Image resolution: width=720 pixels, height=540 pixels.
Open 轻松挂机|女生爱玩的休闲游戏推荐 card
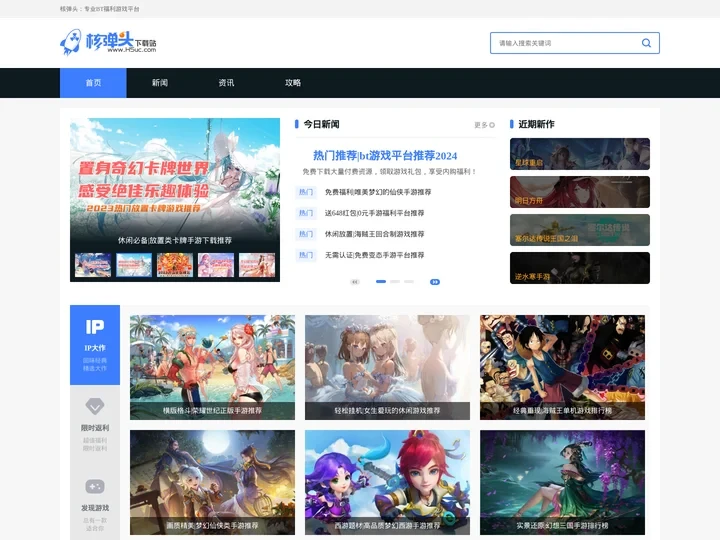(x=388, y=367)
